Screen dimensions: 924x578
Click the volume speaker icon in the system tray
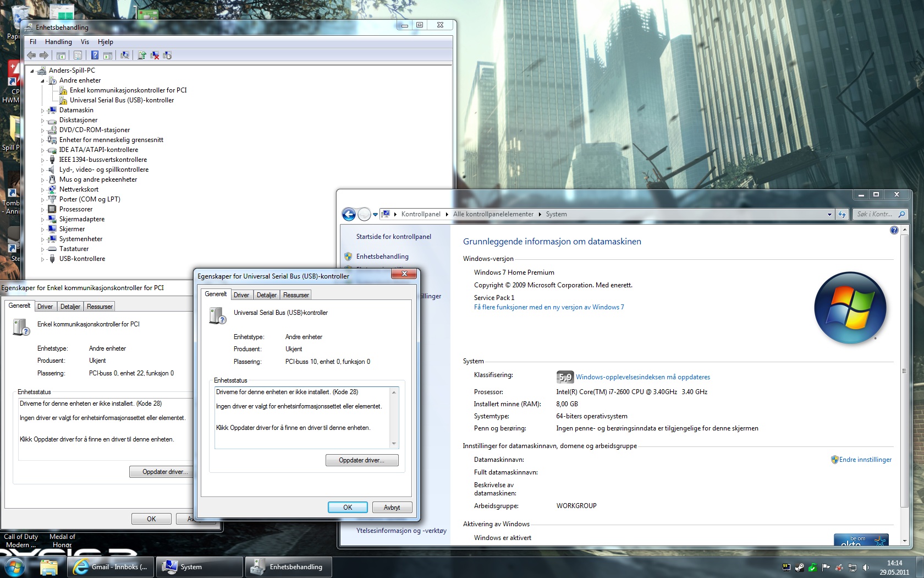coord(866,568)
